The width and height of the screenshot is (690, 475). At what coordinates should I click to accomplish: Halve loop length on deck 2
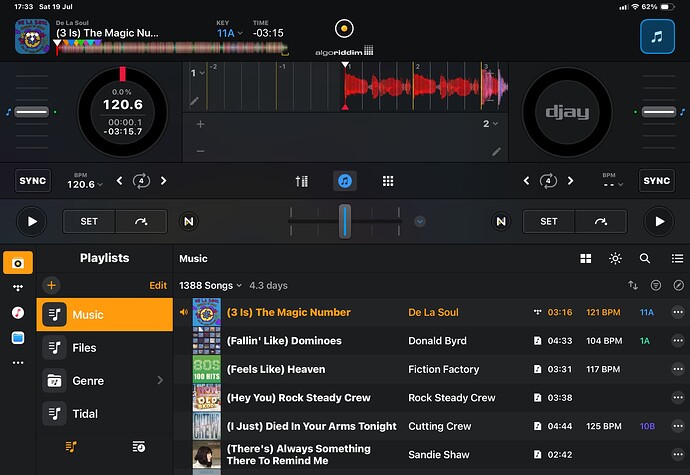point(526,181)
